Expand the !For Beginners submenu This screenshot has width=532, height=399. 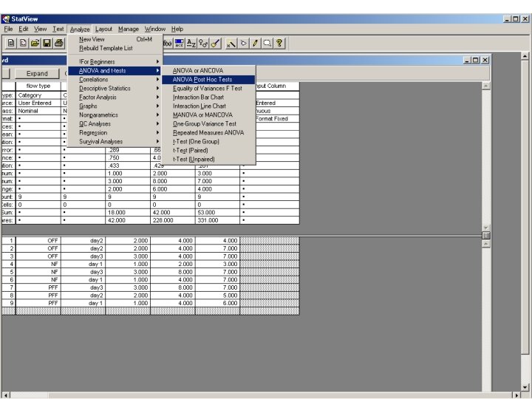click(115, 62)
